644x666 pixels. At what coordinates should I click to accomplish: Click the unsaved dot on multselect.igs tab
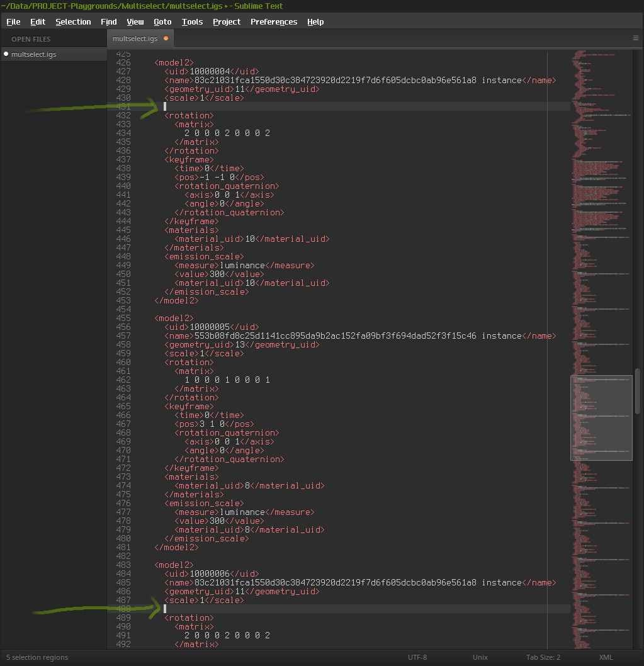click(166, 38)
